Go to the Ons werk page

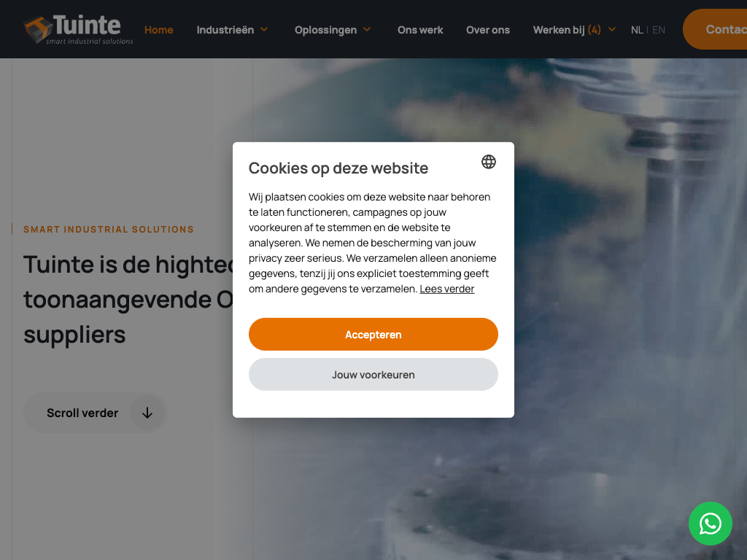click(x=420, y=30)
